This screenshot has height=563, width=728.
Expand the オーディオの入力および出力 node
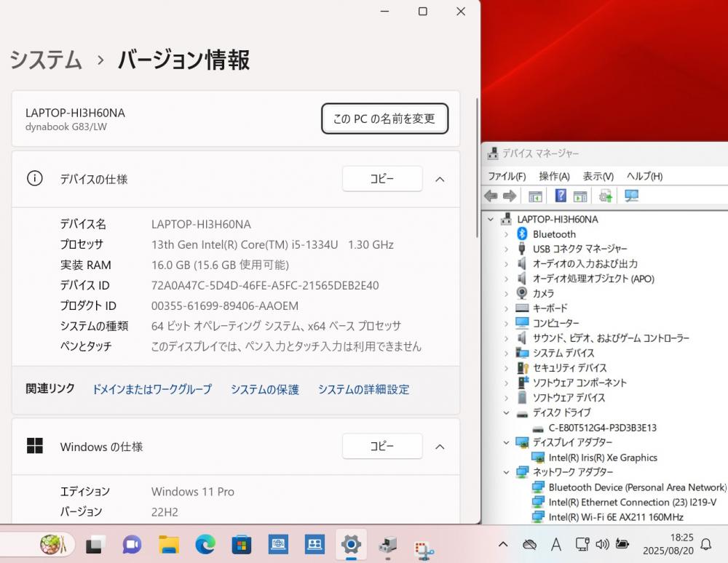click(506, 264)
